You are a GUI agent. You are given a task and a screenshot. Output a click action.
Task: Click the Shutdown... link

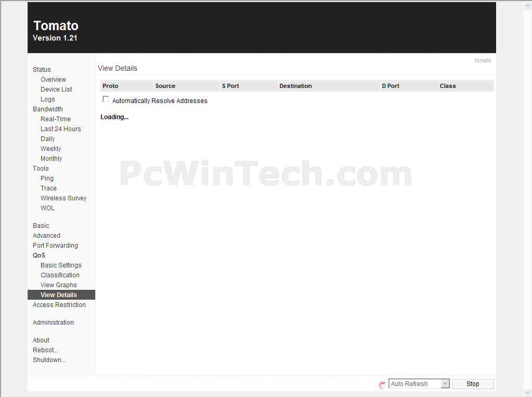tap(49, 360)
